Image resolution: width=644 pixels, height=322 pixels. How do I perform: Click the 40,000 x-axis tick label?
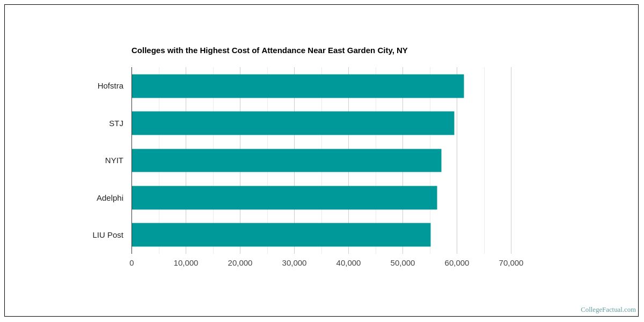click(348, 263)
